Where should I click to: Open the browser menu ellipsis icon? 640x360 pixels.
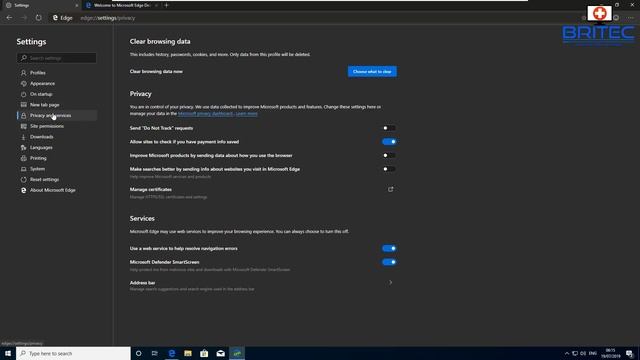[x=631, y=18]
